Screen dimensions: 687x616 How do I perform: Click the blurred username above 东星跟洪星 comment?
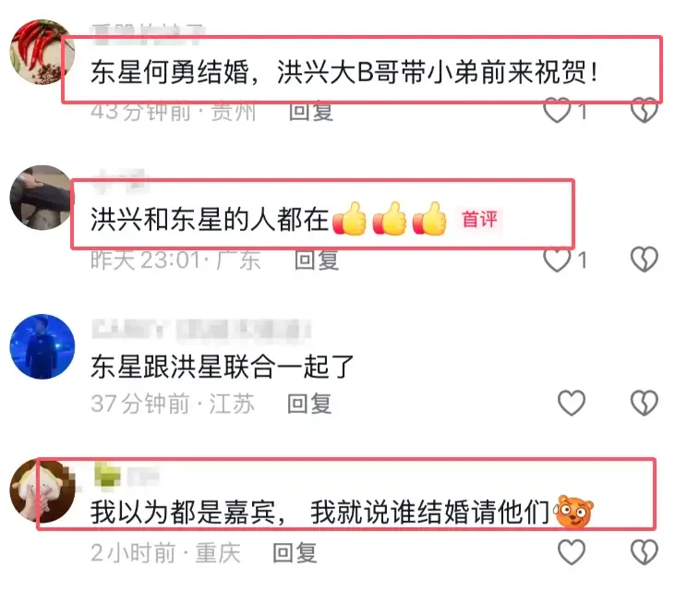pos(201,331)
